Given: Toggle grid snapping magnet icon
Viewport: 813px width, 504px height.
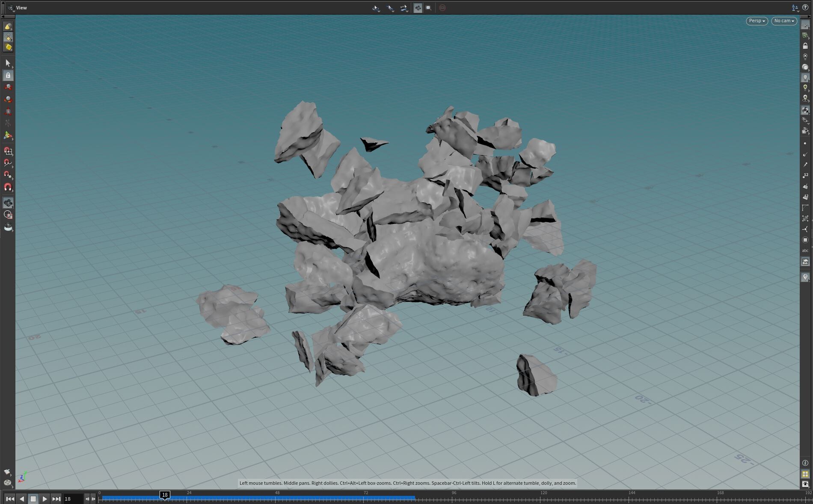Looking at the screenshot, I should point(8,150).
